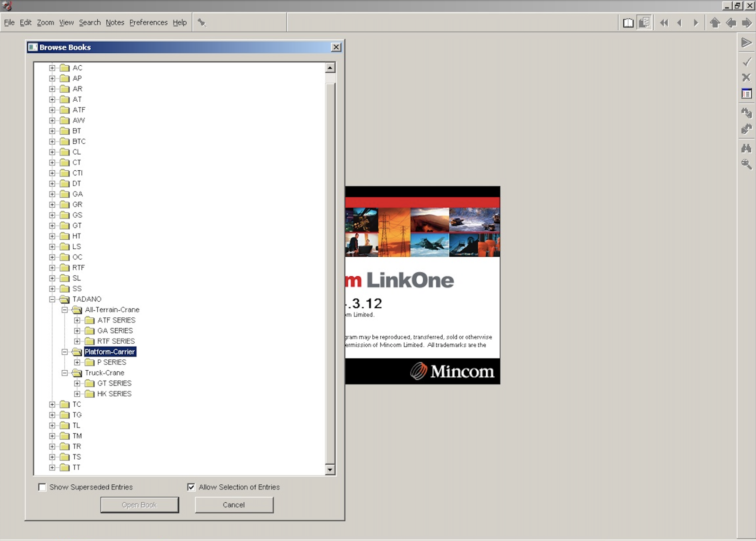Viewport: 756px width, 541px height.
Task: Toggle Show Superseded Entries checkbox
Action: coord(42,487)
